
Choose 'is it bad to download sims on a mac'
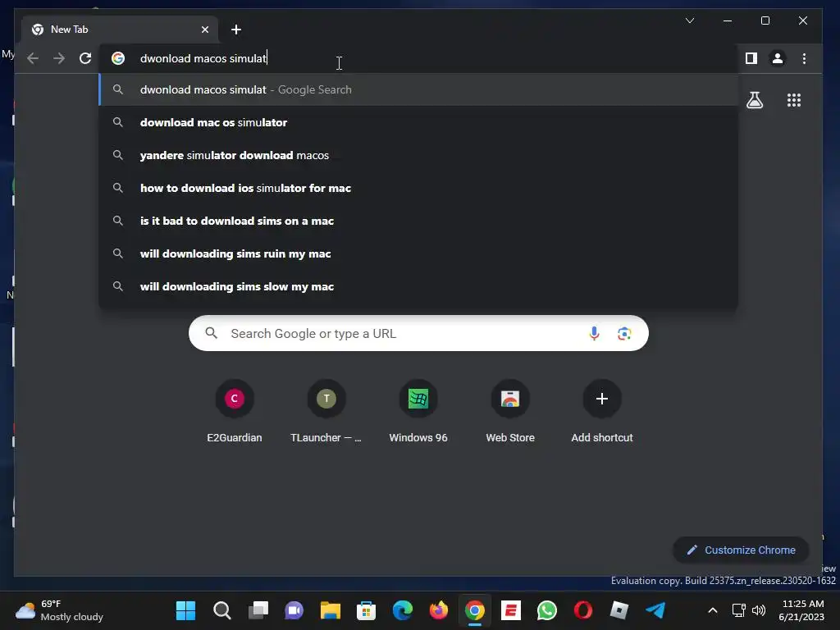[418, 221]
